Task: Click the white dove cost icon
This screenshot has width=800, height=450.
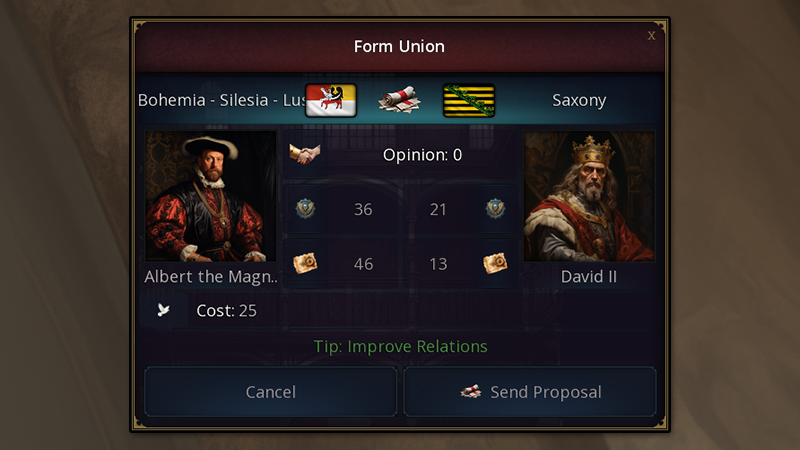Action: click(x=163, y=310)
